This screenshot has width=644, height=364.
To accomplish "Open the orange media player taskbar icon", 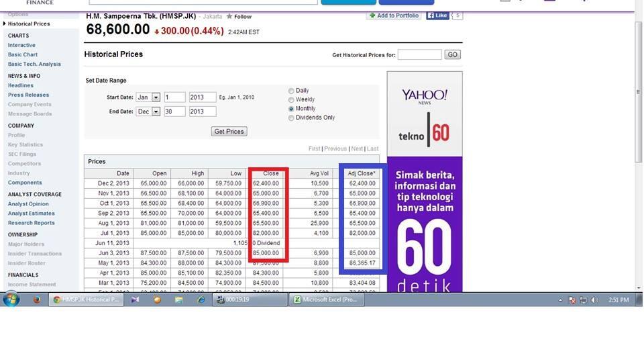I will click(x=157, y=300).
